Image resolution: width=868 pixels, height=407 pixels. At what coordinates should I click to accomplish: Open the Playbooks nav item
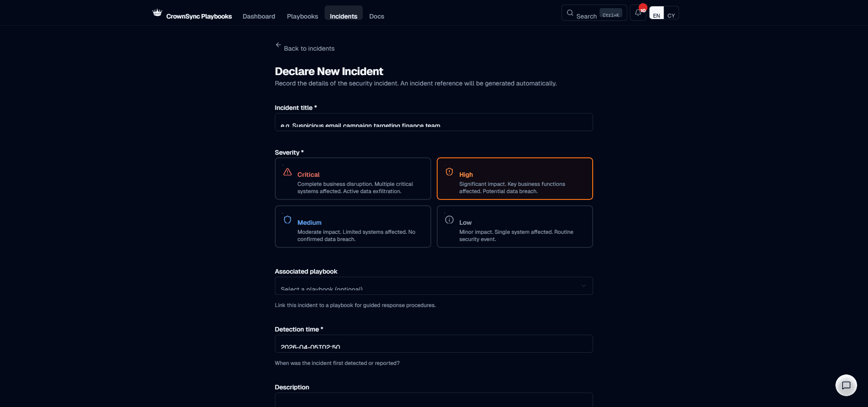(302, 16)
